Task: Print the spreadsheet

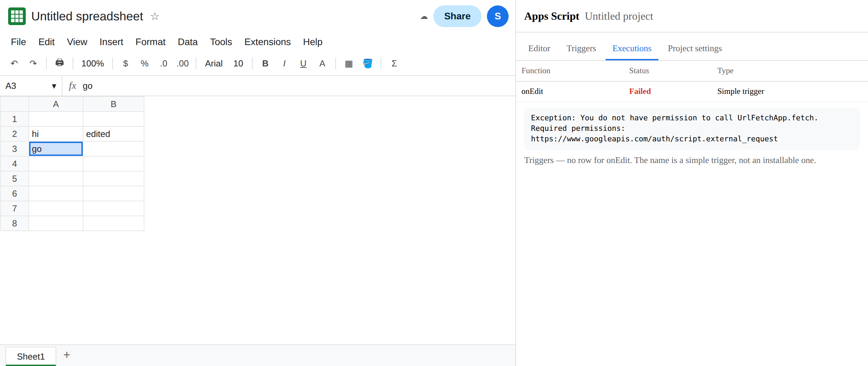Action: click(x=60, y=63)
